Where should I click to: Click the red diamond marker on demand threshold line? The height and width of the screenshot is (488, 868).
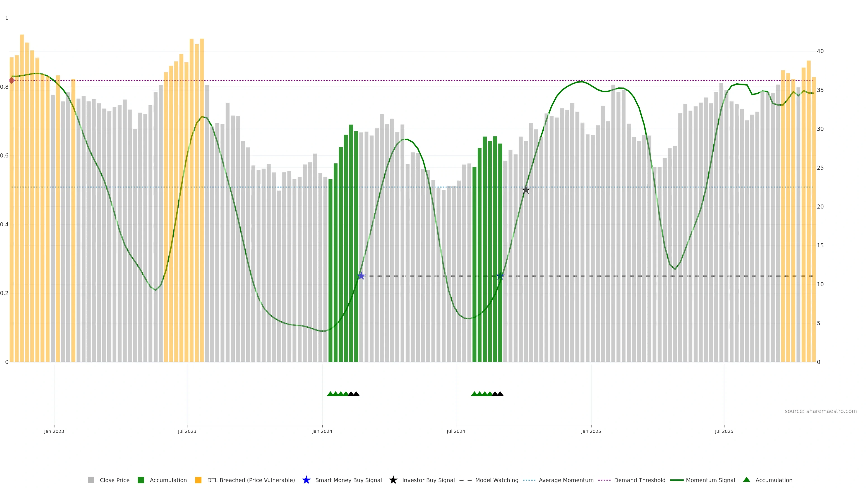pos(12,80)
